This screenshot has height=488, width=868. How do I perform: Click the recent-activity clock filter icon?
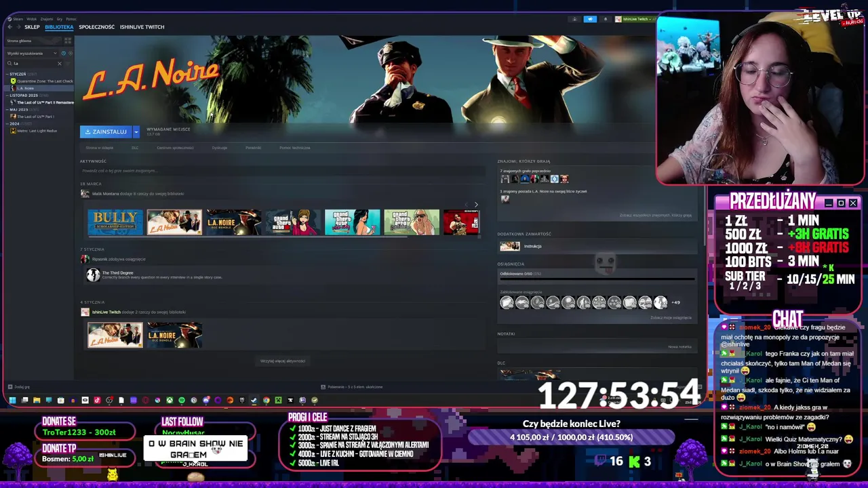tap(64, 54)
